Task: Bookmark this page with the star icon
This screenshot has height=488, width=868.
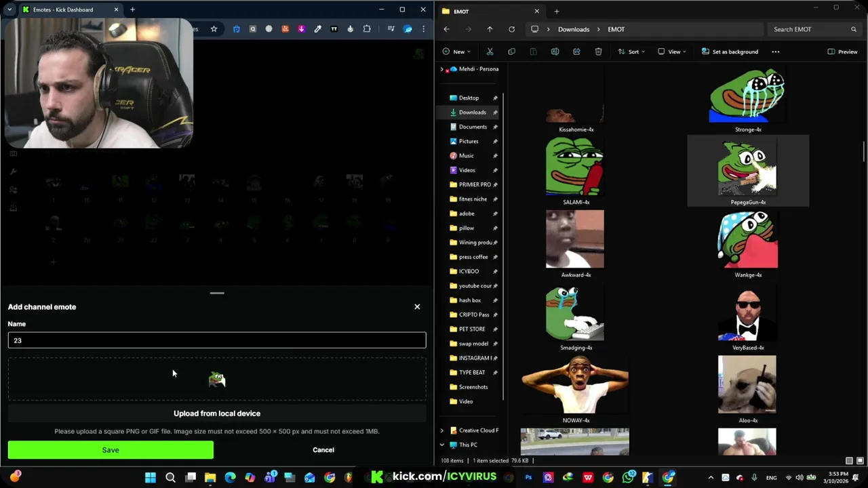Action: point(214,29)
